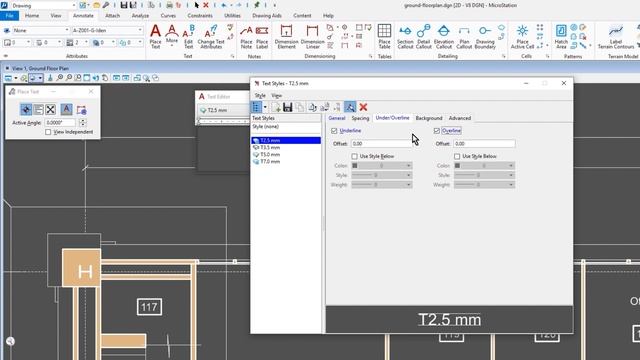Expand the Text group dialog launcher
The width and height of the screenshot is (640, 360).
pyautogui.click(x=232, y=56)
